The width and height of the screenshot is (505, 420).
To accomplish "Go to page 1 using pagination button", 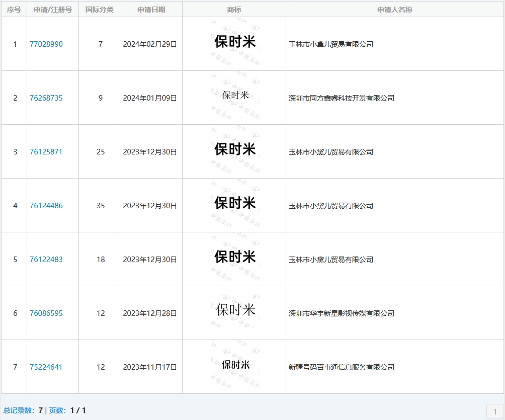I will [x=495, y=411].
